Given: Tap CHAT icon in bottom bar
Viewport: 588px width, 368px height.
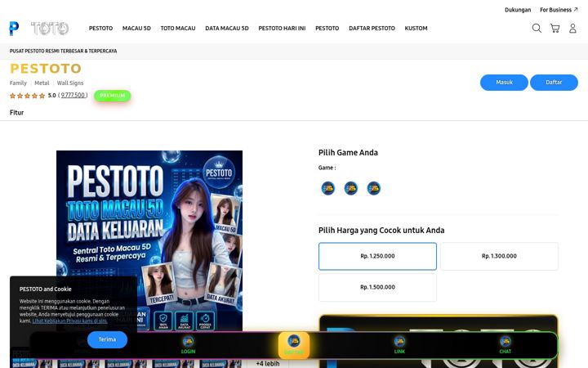Looking at the screenshot, I should (x=506, y=345).
